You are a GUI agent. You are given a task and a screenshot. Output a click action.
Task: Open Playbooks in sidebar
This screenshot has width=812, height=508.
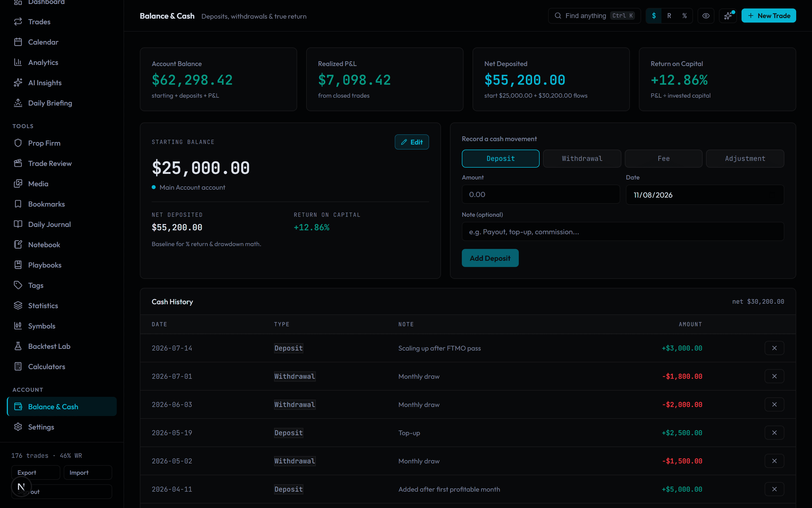coord(62,265)
